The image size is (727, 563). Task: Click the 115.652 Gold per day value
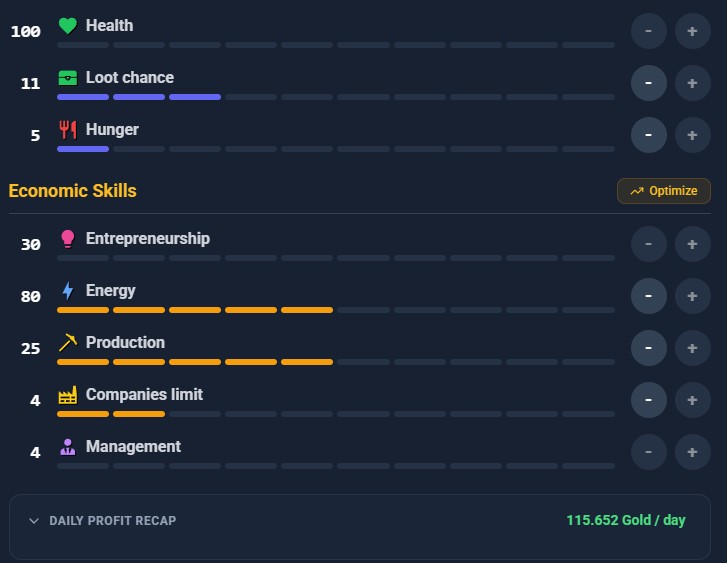pos(626,520)
